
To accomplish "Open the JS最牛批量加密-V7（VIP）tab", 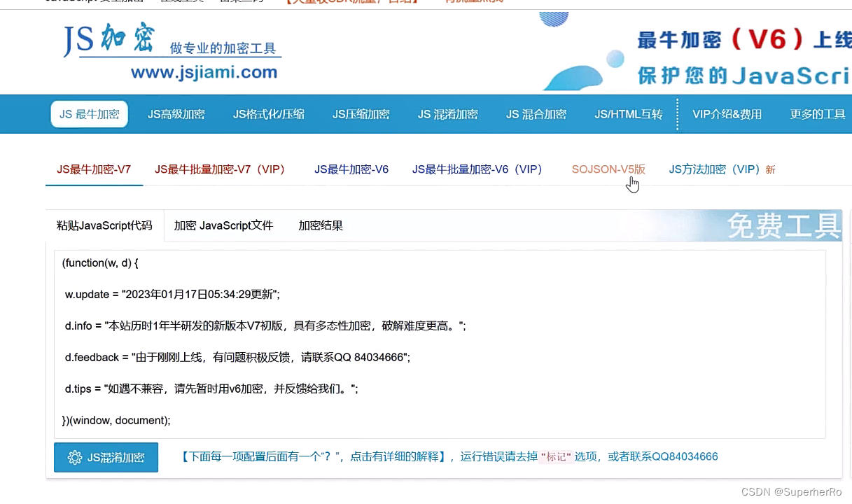I will 220,169.
